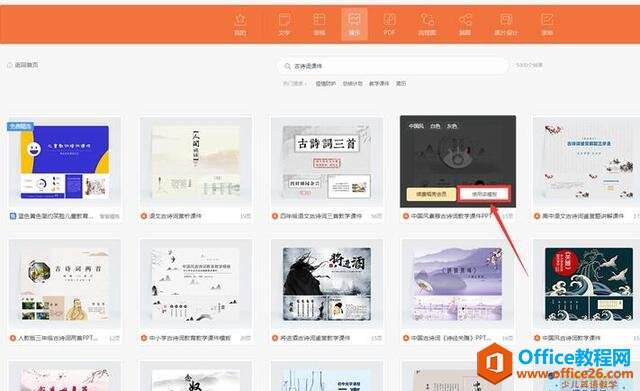Open the 图片设计 image design tab
Screen dimensions: 640x391
tap(506, 24)
